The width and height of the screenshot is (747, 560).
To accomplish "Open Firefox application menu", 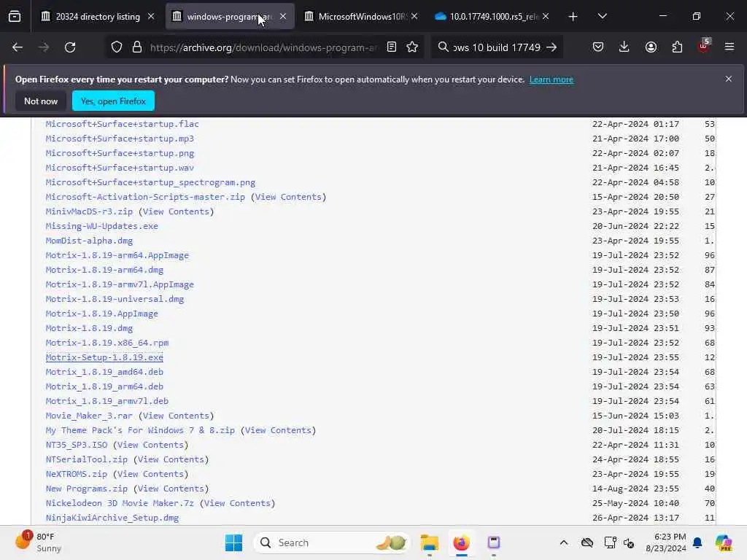I will pyautogui.click(x=729, y=47).
